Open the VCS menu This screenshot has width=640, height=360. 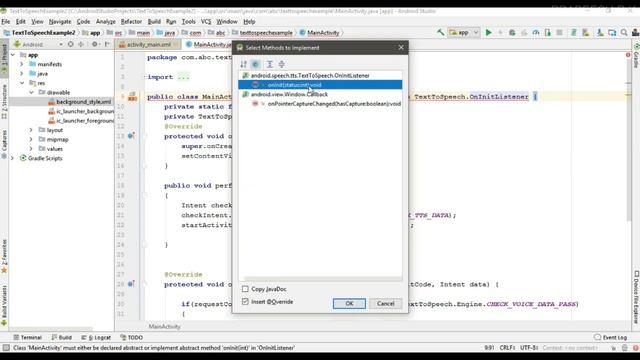[x=206, y=22]
